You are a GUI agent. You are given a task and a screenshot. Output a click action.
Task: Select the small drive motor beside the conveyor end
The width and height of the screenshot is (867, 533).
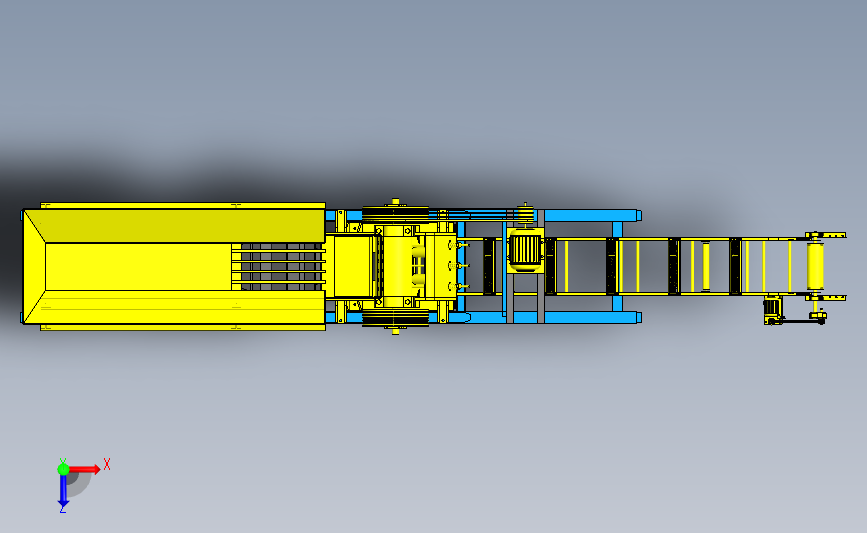772,311
